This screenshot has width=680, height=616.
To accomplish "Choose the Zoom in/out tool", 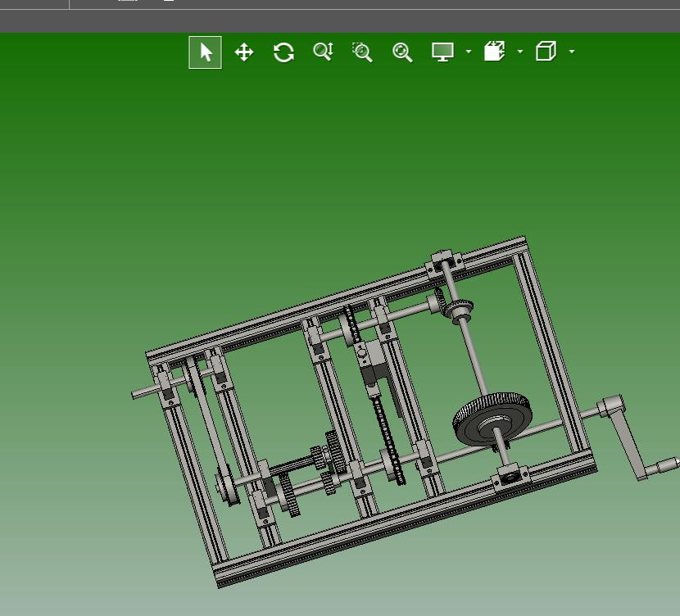I will [x=323, y=52].
